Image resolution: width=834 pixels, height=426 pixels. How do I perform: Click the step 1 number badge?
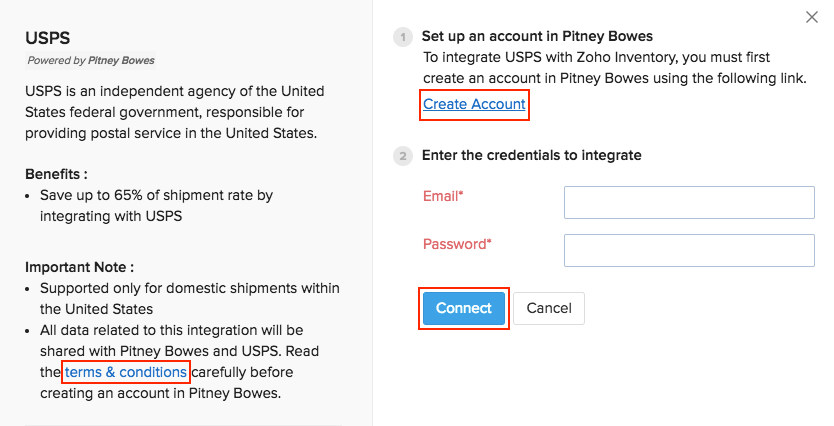click(404, 38)
